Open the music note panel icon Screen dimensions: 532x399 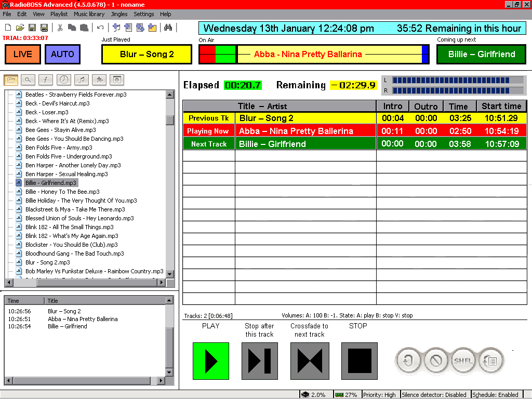click(82, 79)
